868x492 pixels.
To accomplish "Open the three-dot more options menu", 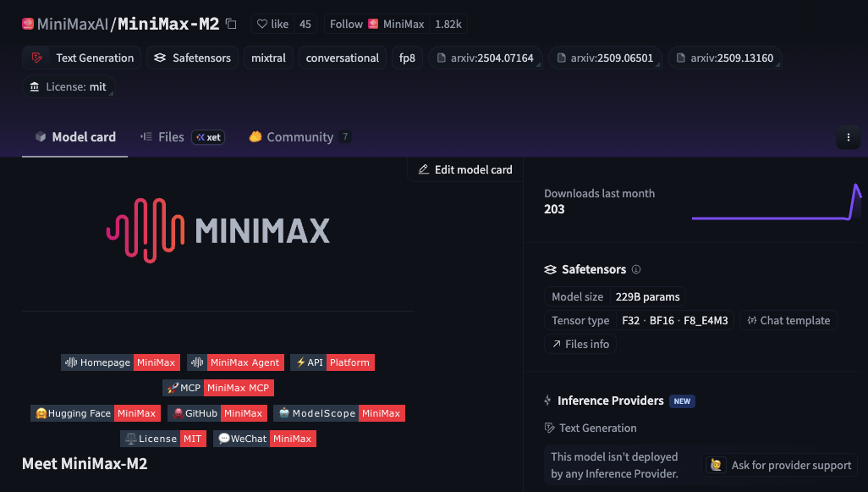I will point(848,137).
